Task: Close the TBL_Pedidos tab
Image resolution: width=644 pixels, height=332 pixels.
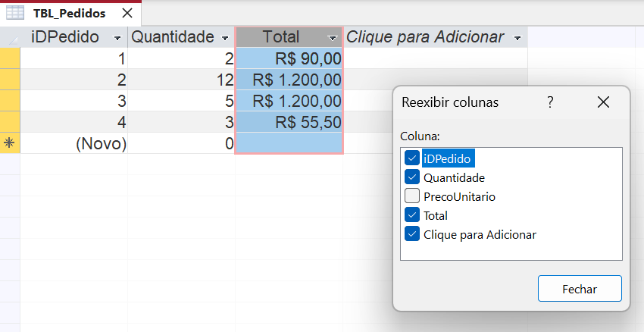Action: click(127, 14)
